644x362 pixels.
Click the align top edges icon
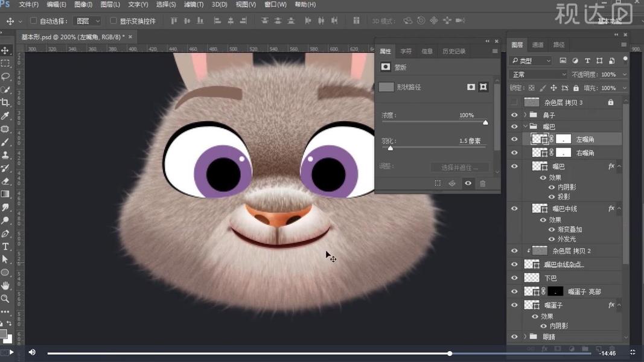[174, 21]
